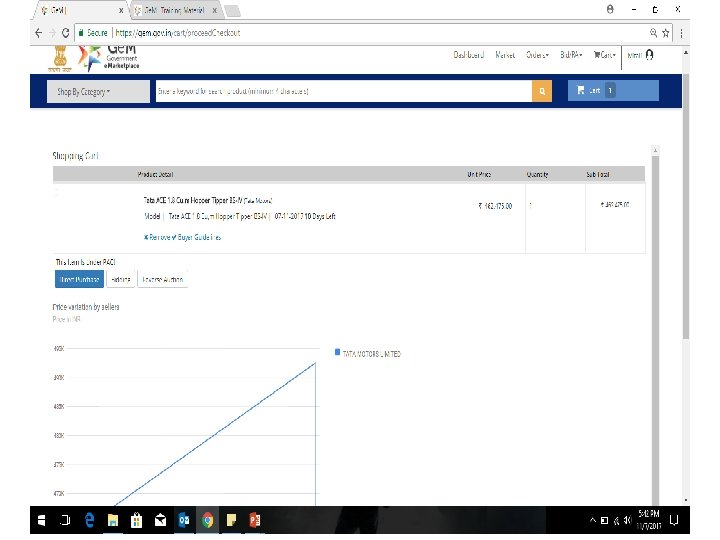Launch Microsoft Edge from the taskbar

pyautogui.click(x=90, y=520)
